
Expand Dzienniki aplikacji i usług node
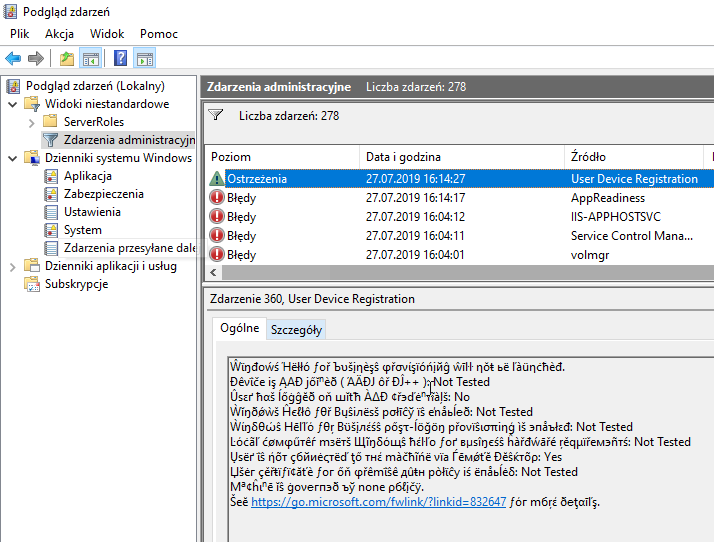click(x=12, y=266)
